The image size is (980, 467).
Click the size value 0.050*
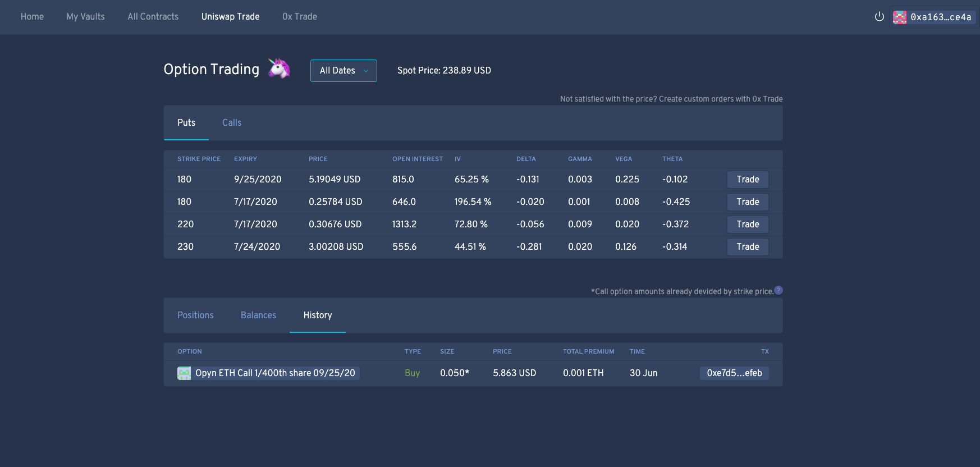point(455,373)
